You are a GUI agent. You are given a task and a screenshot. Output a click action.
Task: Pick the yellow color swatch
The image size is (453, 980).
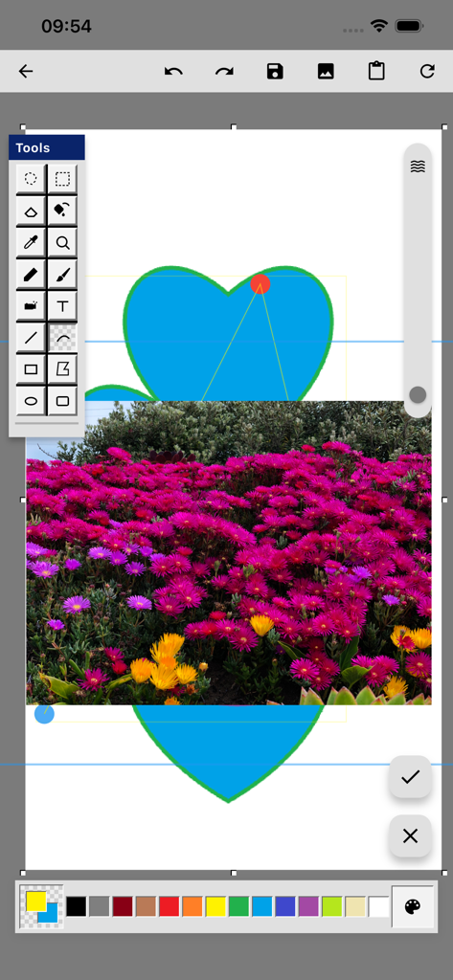(x=215, y=907)
